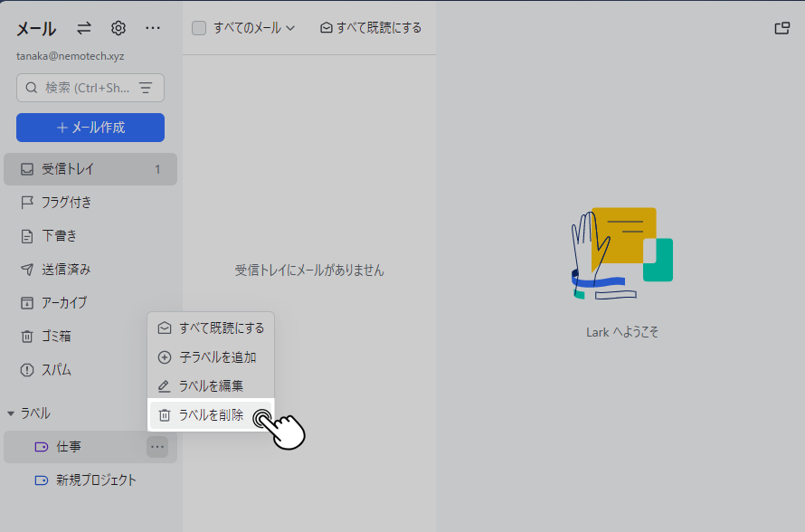
Task: Click すべて既読にする in the top toolbar
Action: (371, 28)
